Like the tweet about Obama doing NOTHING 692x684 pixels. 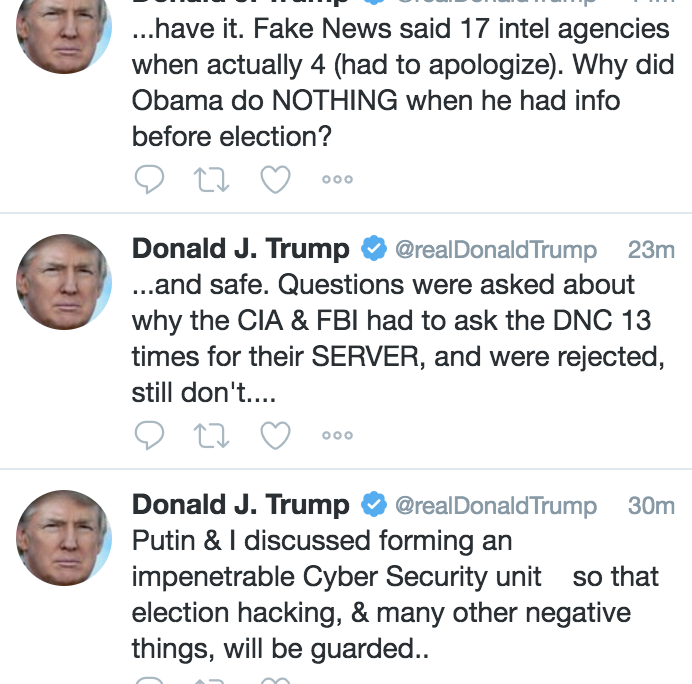275,179
